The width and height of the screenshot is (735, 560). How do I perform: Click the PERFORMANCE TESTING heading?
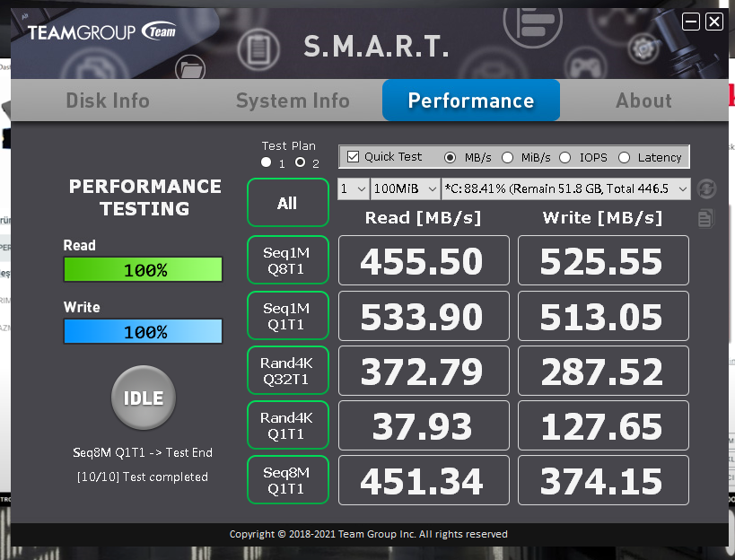[x=144, y=197]
